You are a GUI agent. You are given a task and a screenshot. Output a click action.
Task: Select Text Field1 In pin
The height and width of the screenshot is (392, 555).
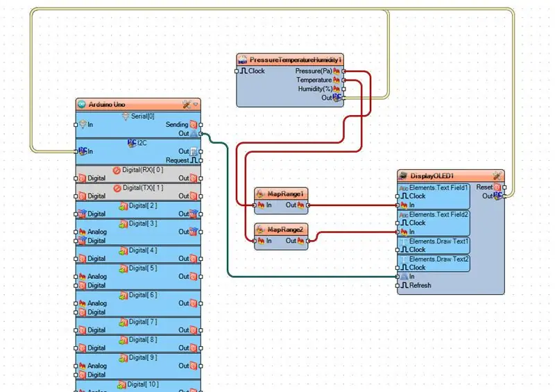[x=398, y=205]
